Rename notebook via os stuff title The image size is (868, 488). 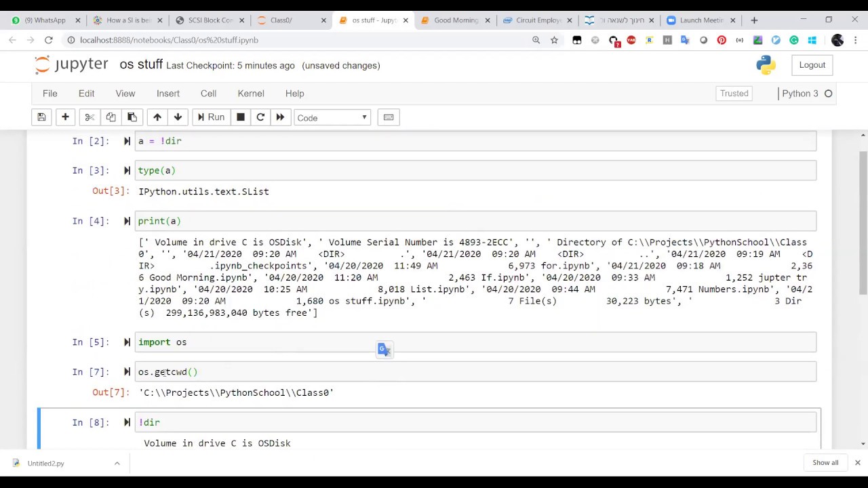(x=141, y=64)
